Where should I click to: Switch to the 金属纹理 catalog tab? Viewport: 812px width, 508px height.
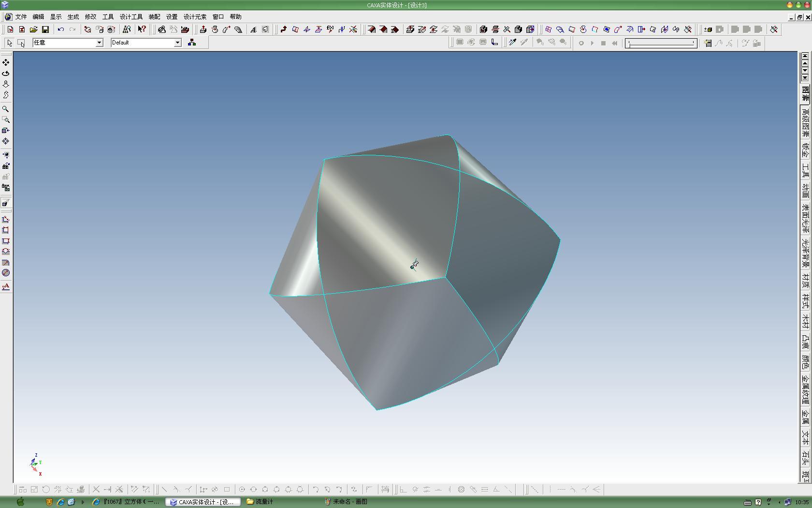[x=805, y=389]
